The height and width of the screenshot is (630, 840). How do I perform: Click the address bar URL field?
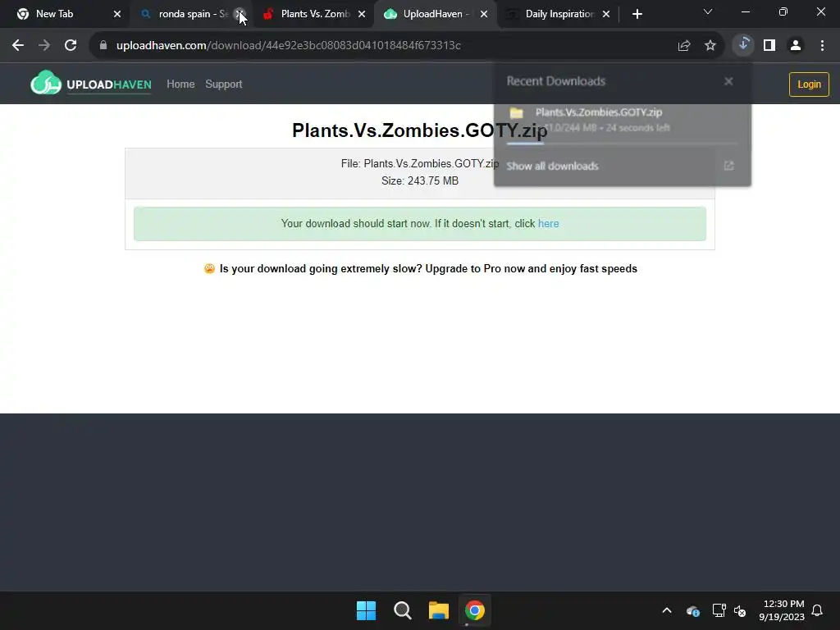385,46
